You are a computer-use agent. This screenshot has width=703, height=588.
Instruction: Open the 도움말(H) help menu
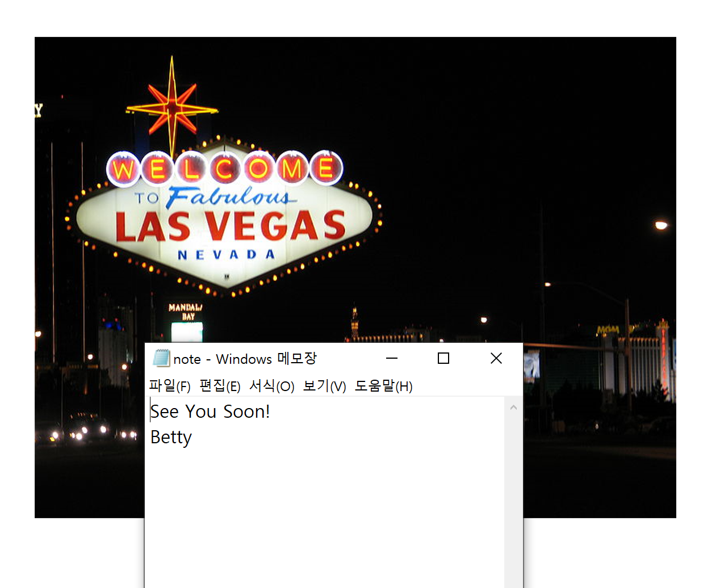[x=383, y=386]
